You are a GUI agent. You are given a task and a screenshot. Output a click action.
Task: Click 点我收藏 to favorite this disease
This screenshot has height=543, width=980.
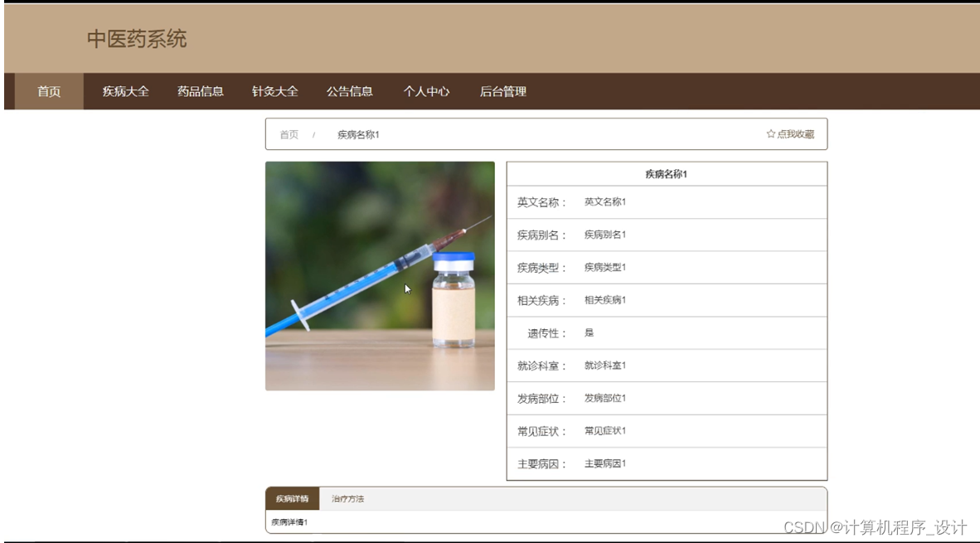tap(796, 133)
